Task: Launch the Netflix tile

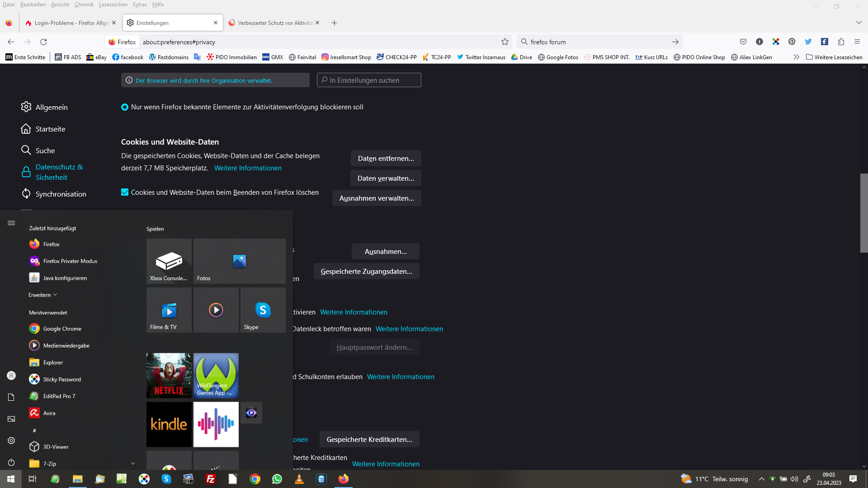Action: pyautogui.click(x=169, y=375)
